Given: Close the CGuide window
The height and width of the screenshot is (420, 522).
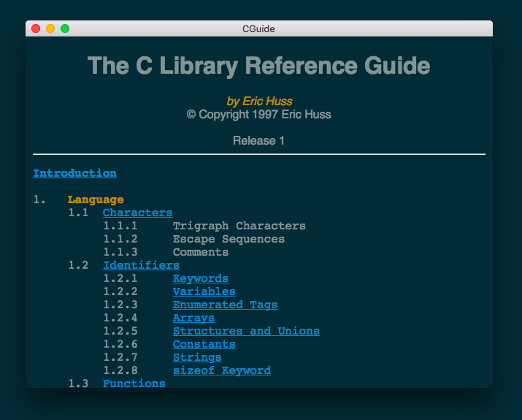Looking at the screenshot, I should [36, 28].
